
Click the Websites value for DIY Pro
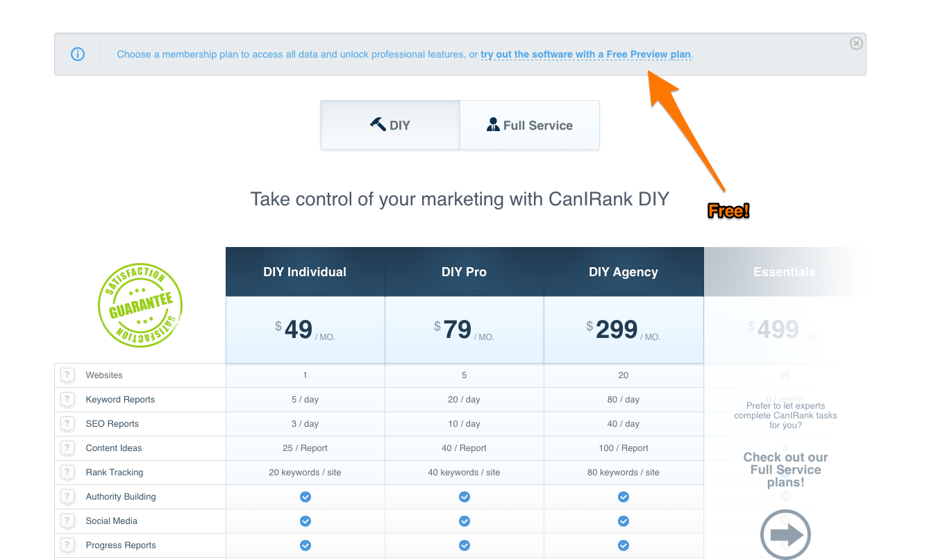click(464, 375)
